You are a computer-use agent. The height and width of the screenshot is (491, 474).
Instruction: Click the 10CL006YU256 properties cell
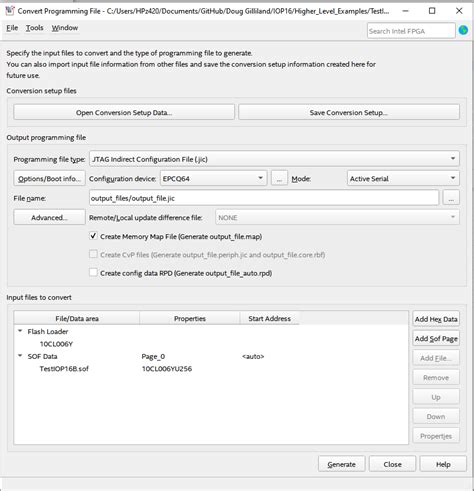[167, 368]
